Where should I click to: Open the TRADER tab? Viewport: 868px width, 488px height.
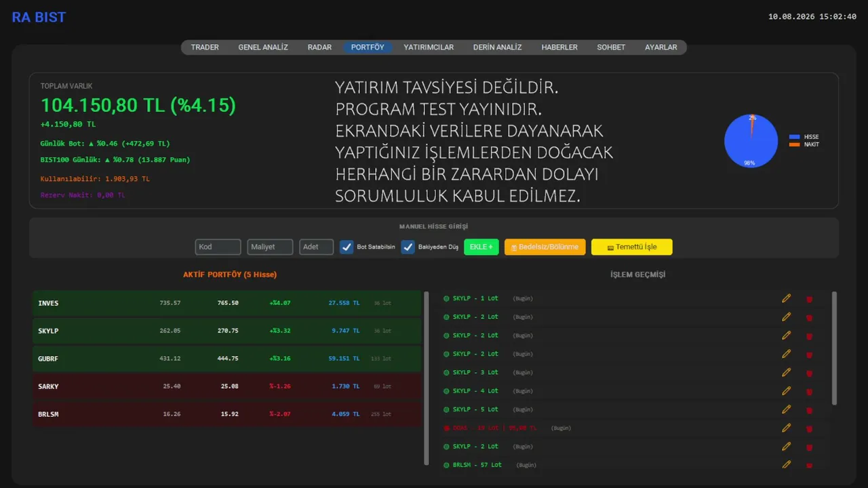[205, 47]
